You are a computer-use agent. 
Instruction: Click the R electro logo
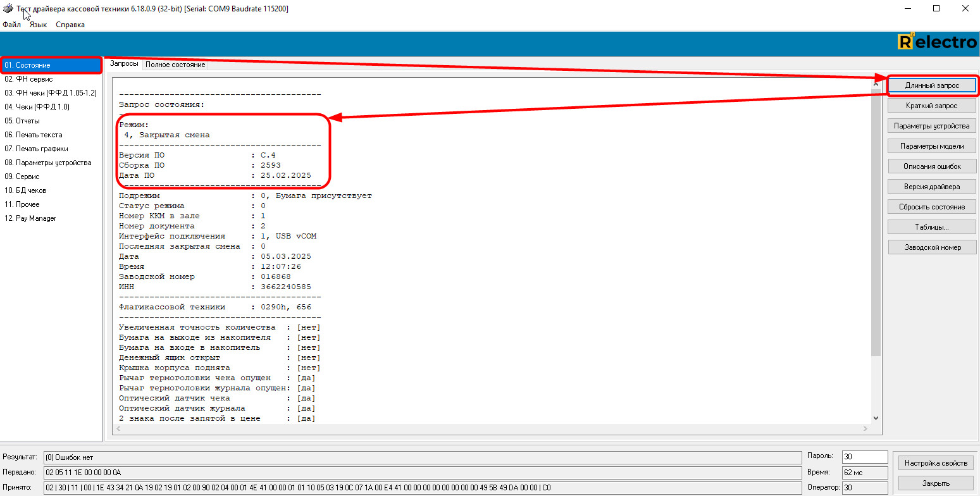pyautogui.click(x=938, y=42)
